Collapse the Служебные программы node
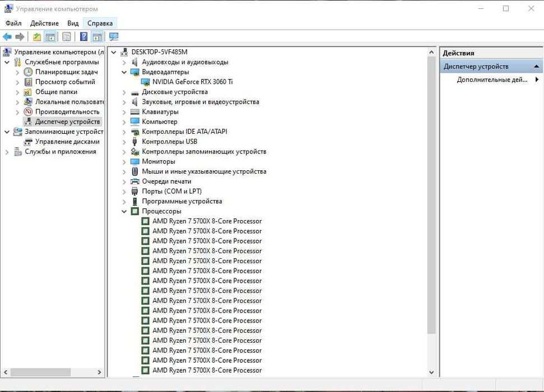 point(7,62)
